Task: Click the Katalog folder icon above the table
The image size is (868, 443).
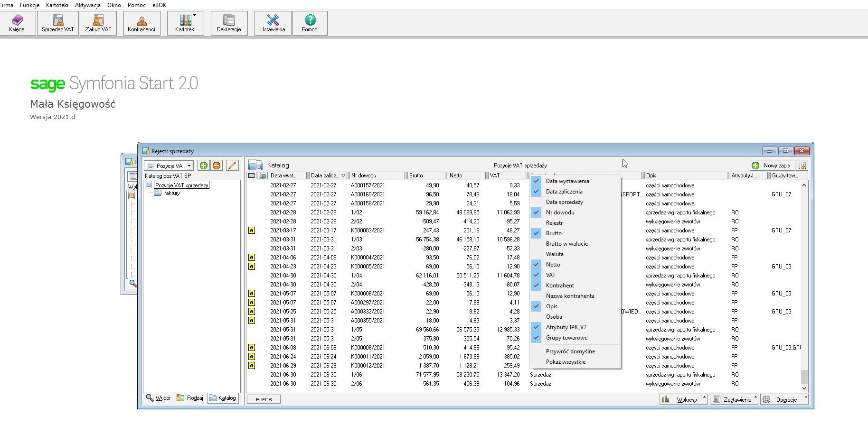Action: click(255, 165)
